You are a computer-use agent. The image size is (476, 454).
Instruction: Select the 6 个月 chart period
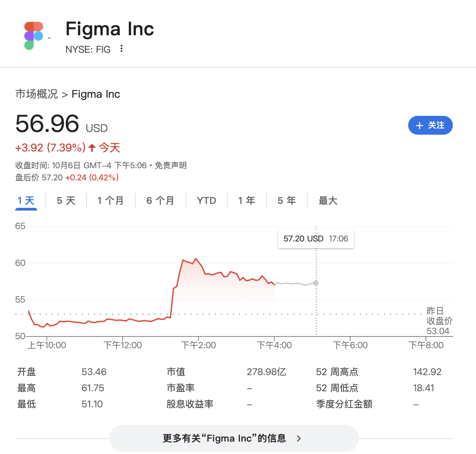160,200
